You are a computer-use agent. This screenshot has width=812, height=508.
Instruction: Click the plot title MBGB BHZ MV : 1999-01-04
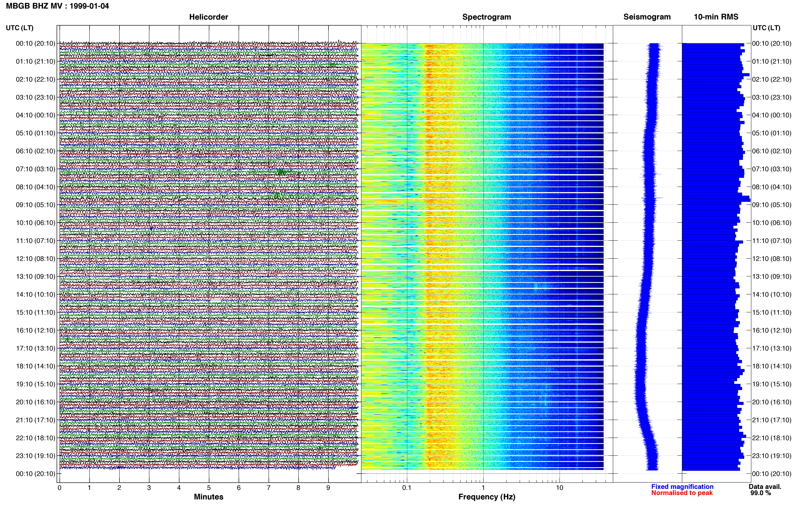(57, 6)
